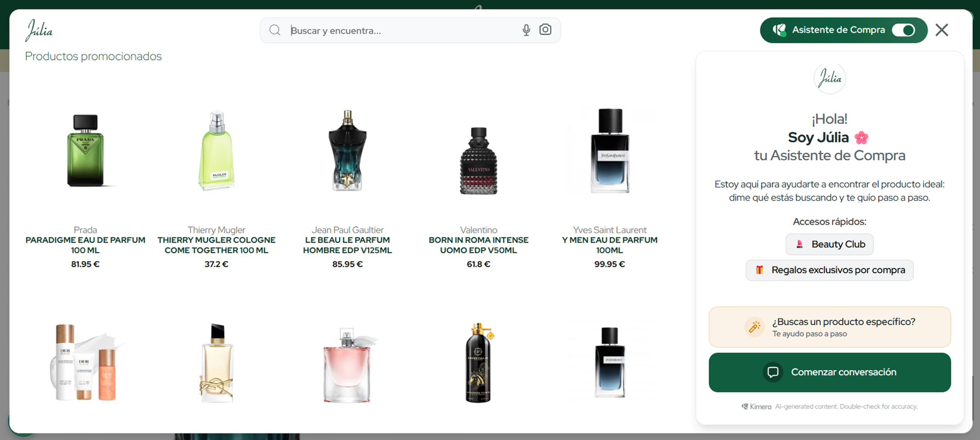The height and width of the screenshot is (440, 980).
Task: Click the Kimera logo in footer
Action: click(756, 407)
